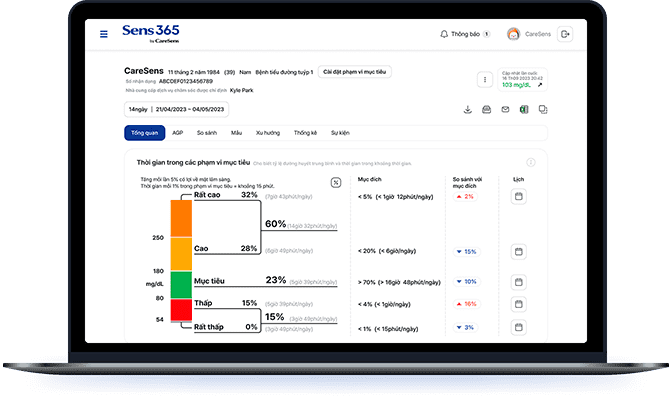The height and width of the screenshot is (398, 672).
Task: Click the Thông báo notification bell
Action: (x=444, y=34)
